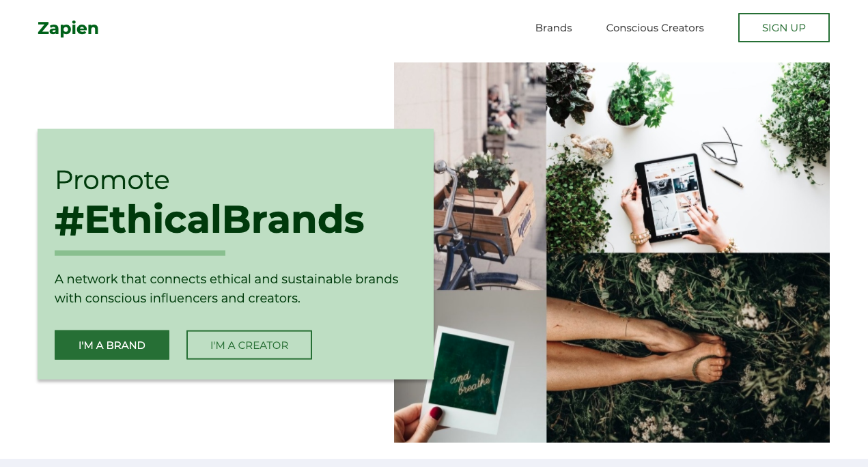Viewport: 868px width, 467px height.
Task: Click the Zapien logo
Action: [68, 28]
